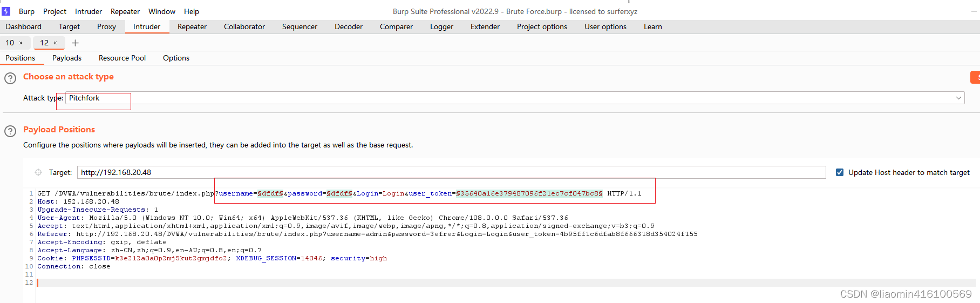The width and height of the screenshot is (980, 303).
Task: Click the User-Agent header line
Action: coord(303,218)
